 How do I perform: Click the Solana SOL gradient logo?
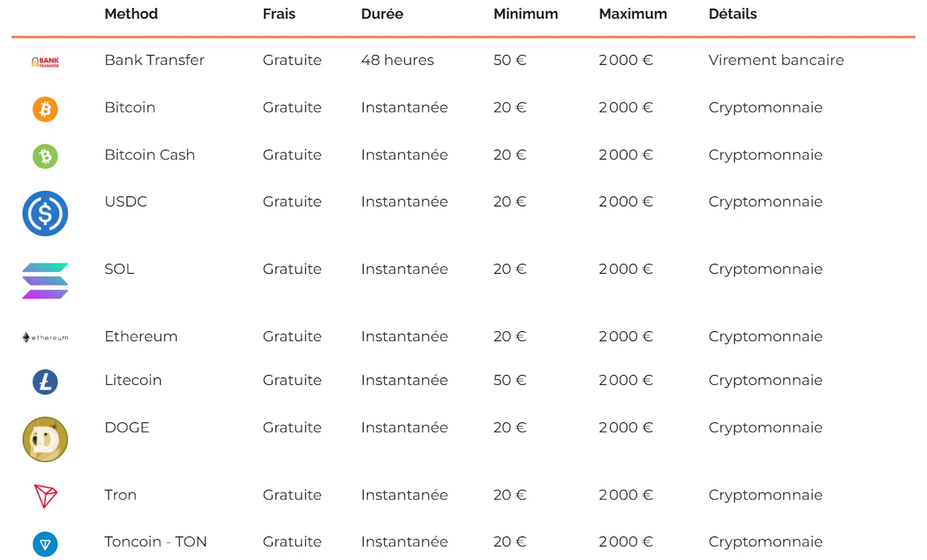[45, 281]
